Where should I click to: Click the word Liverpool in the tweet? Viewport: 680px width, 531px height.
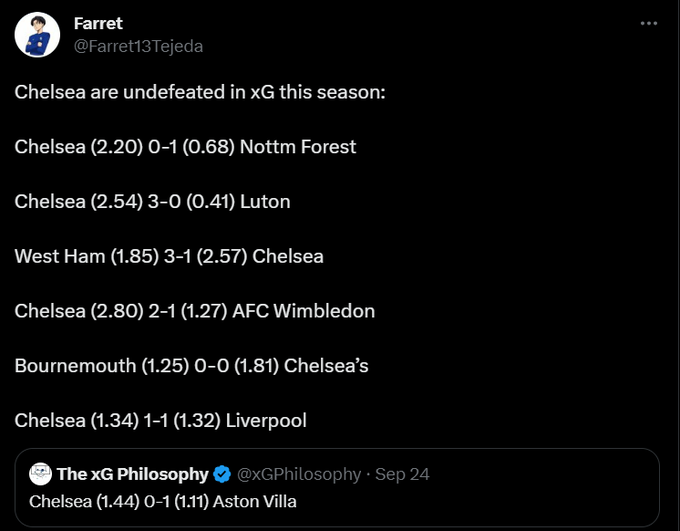tap(266, 421)
